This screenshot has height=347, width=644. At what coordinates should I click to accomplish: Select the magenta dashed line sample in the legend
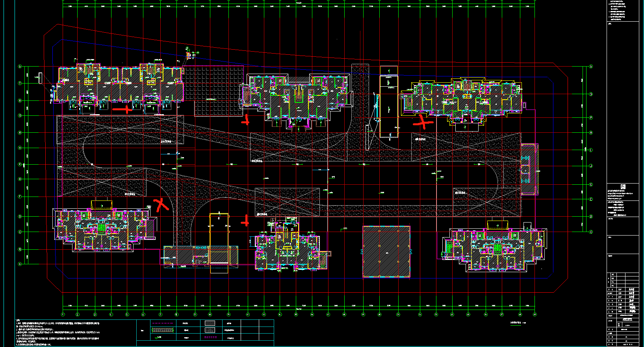(x=162, y=323)
